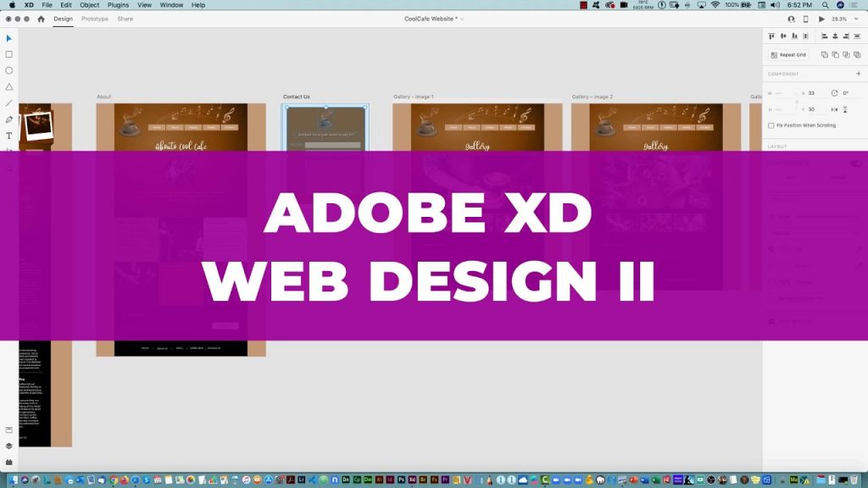Screen dimensions: 868x488
Task: Select the Ellipse tool
Action: [8, 71]
